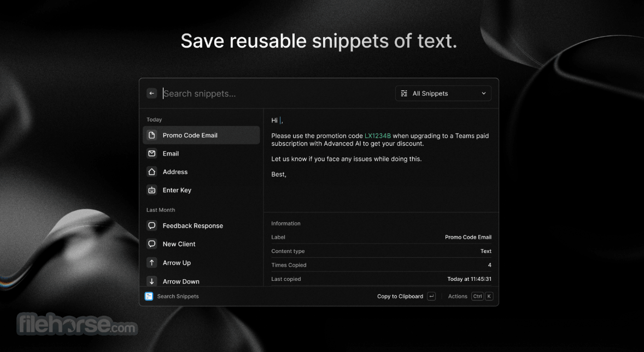644x352 pixels.
Task: Select the New Client snippet
Action: (x=201, y=244)
